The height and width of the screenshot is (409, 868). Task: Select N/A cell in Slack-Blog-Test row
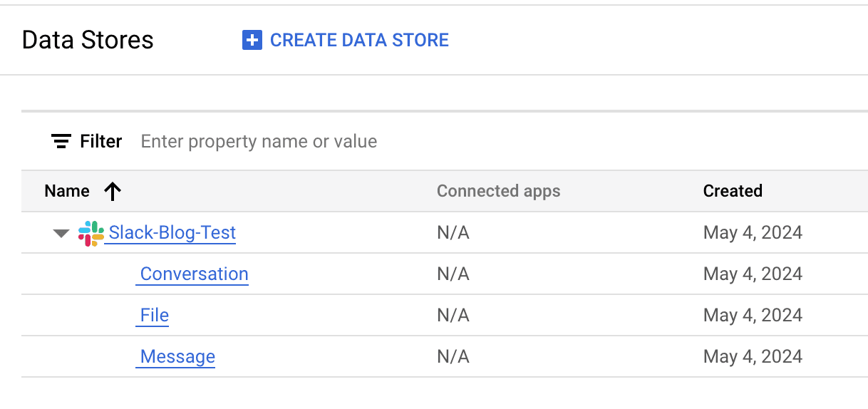coord(453,233)
